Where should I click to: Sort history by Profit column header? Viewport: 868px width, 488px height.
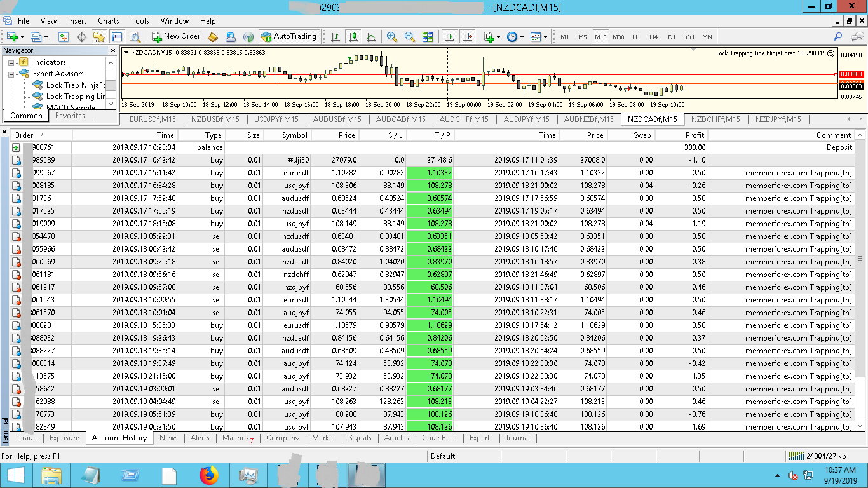tap(681, 135)
